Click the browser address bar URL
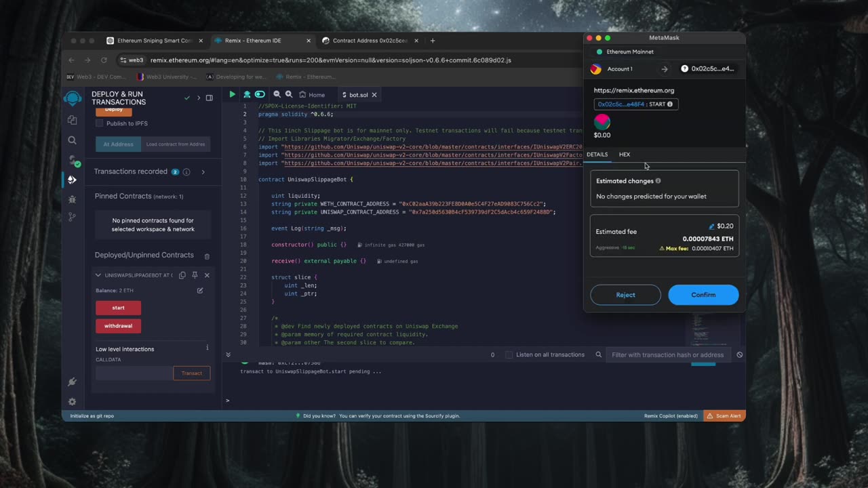The image size is (868, 488). 330,60
